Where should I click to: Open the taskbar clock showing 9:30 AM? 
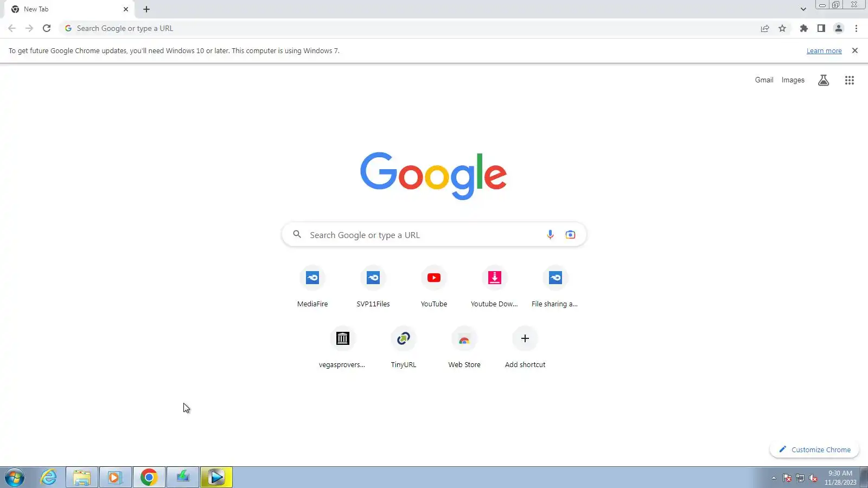(840, 478)
